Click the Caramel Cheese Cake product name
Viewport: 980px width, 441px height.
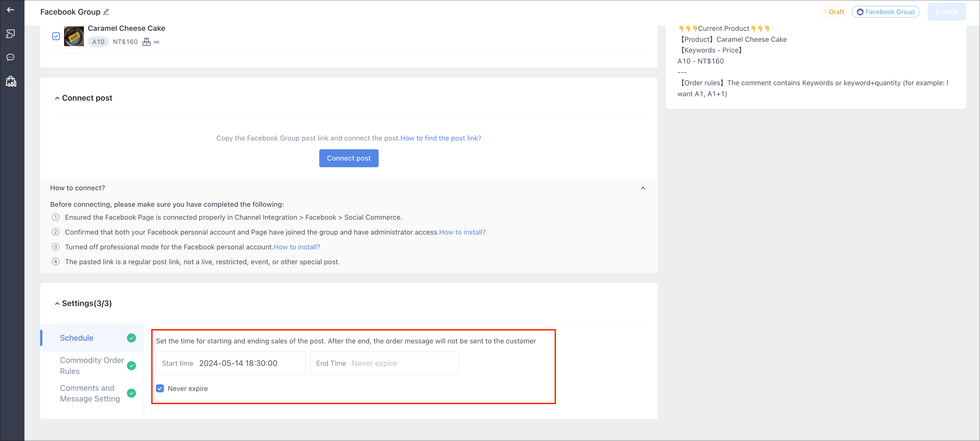(x=126, y=28)
